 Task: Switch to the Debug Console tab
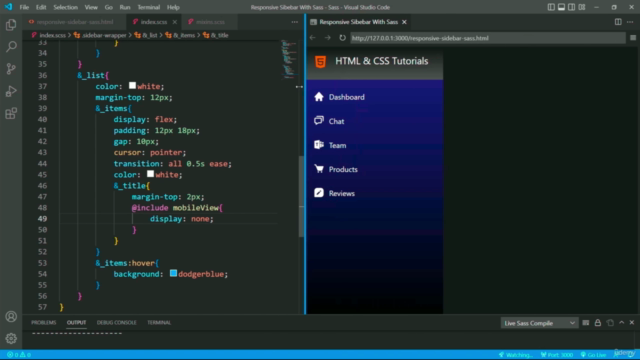coord(116,322)
